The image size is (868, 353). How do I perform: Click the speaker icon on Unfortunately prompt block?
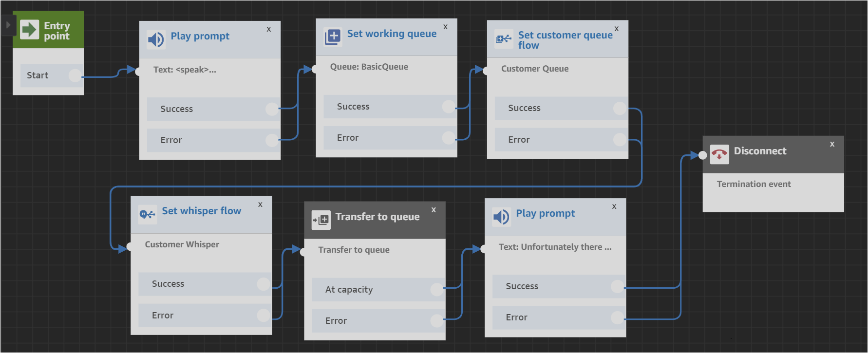tap(501, 216)
